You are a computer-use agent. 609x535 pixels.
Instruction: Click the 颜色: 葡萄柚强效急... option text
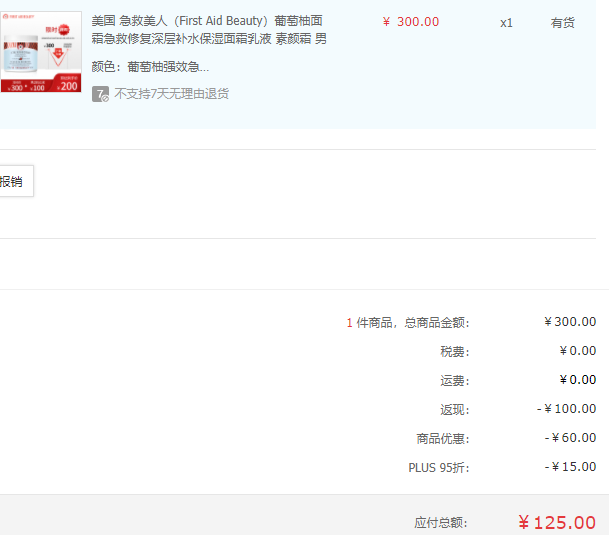[150, 67]
